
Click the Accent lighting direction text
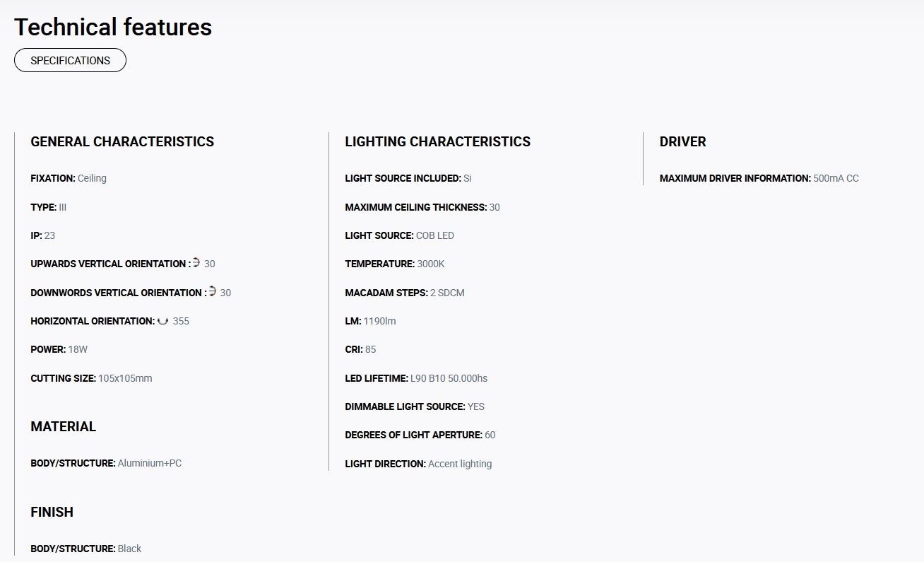coord(460,464)
